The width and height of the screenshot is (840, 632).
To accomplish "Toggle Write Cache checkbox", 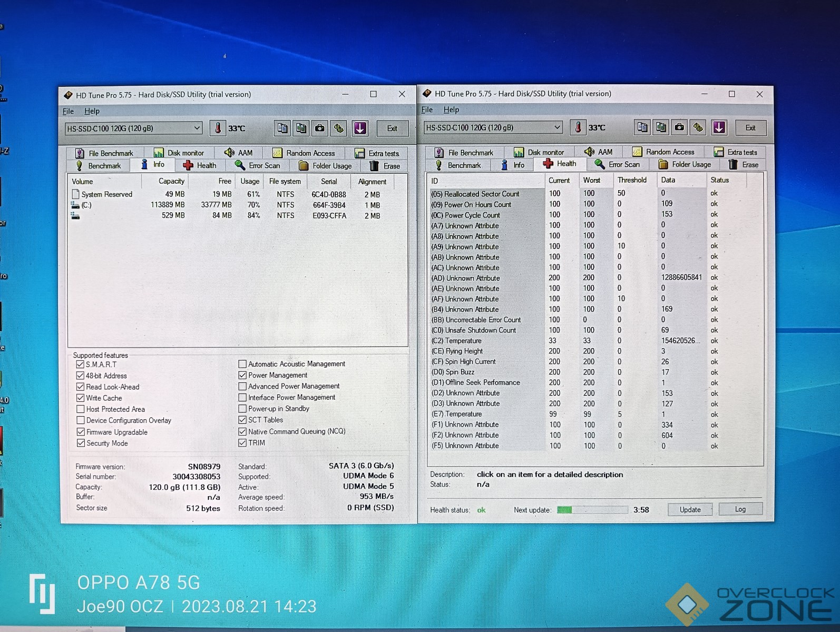I will pyautogui.click(x=80, y=398).
